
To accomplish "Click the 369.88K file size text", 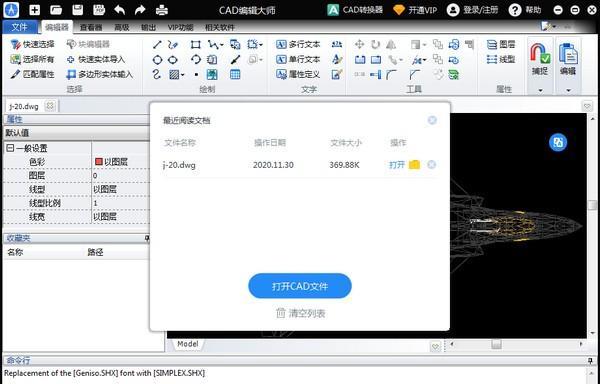I will coord(344,165).
